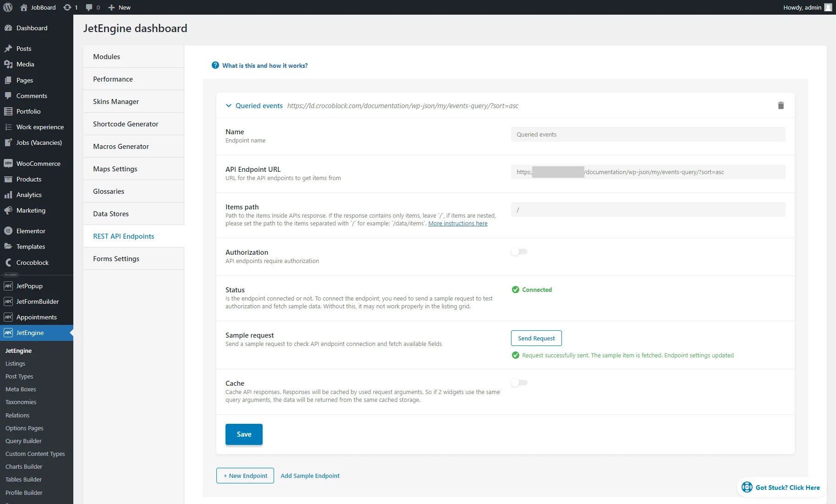836x504 pixels.
Task: Click the Pages icon in sidebar
Action: click(8, 80)
